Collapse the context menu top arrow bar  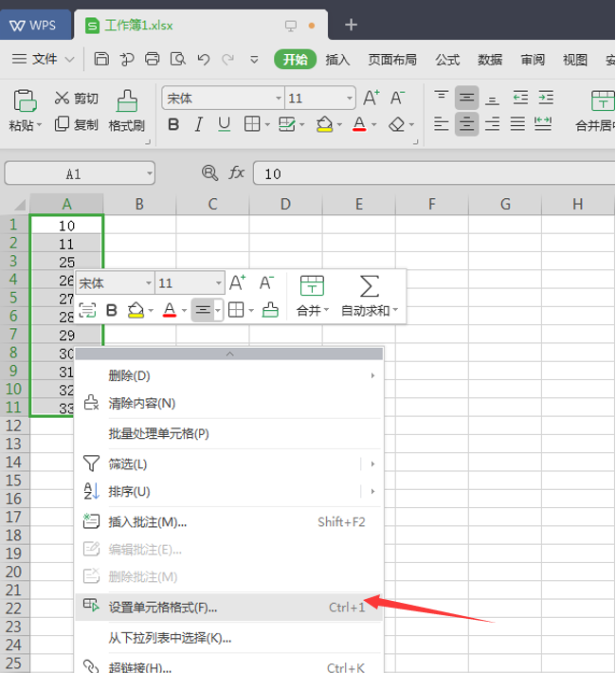point(228,355)
